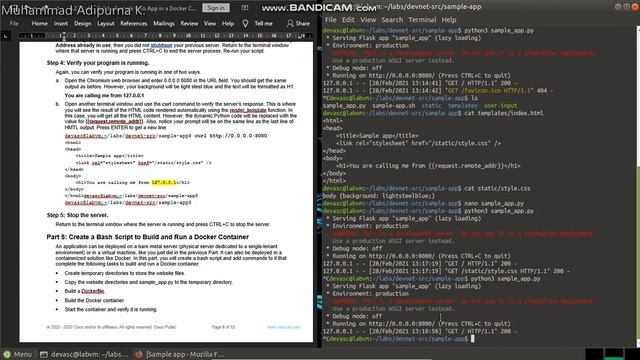Image resolution: width=640 pixels, height=360 pixels.
Task: Click the Linux Mint menu logo icon
Action: coord(7,354)
